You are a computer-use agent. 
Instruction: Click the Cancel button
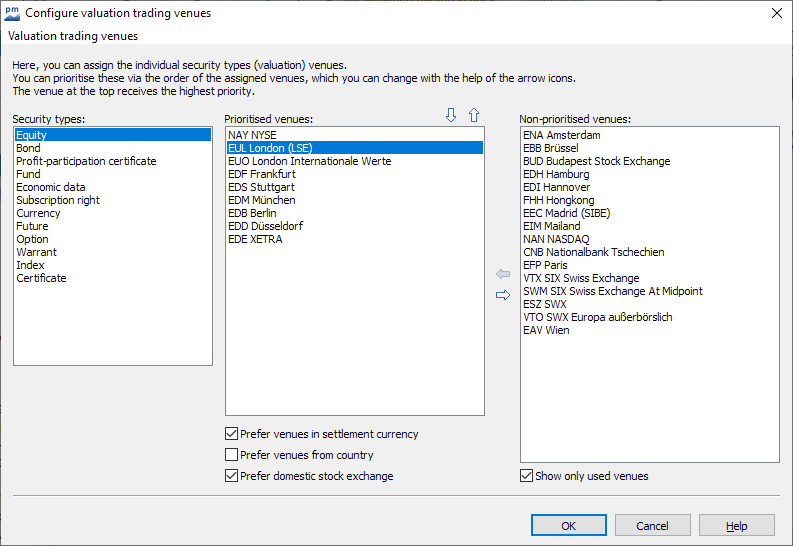[652, 526]
